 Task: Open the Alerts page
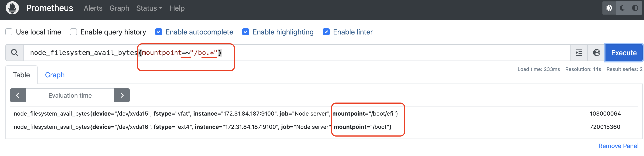click(x=93, y=8)
